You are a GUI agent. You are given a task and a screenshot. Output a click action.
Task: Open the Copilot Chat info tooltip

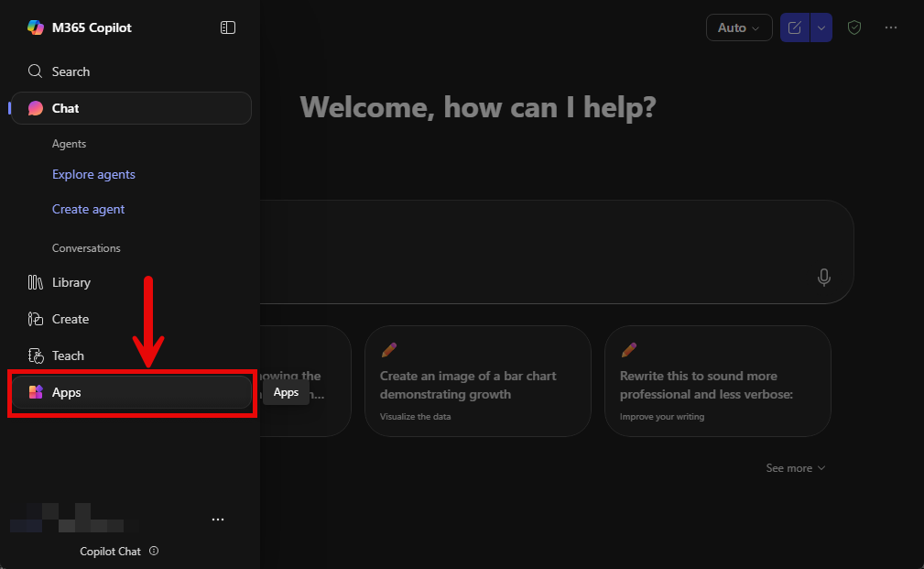pos(154,551)
